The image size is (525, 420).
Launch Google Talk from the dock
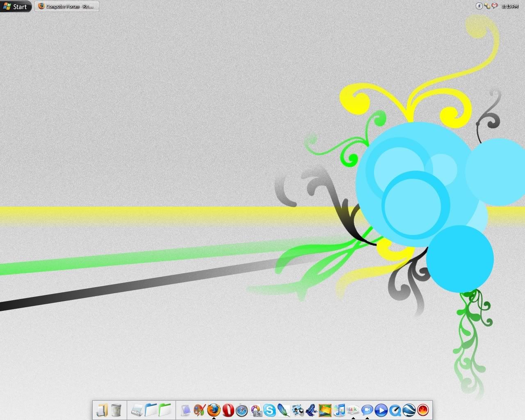(353, 410)
